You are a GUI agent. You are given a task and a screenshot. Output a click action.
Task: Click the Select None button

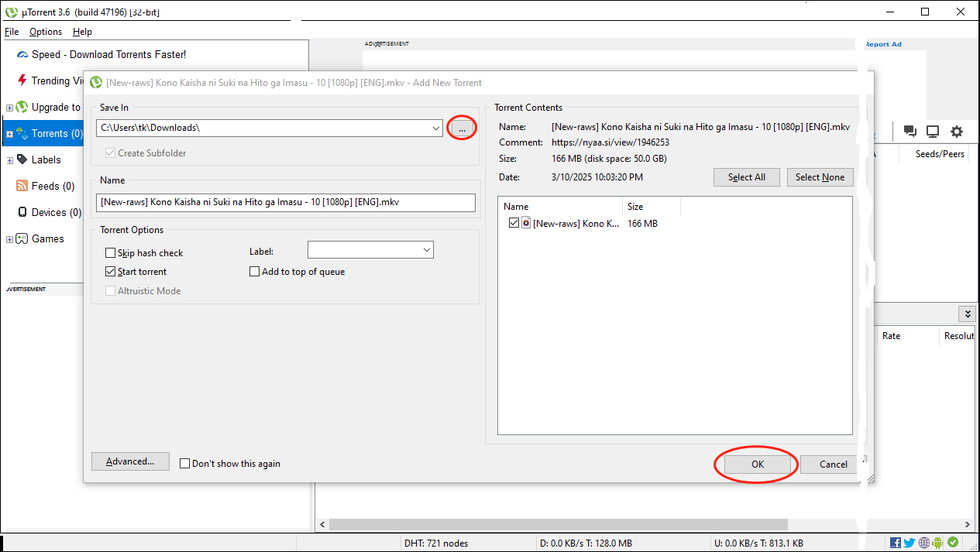click(x=820, y=177)
